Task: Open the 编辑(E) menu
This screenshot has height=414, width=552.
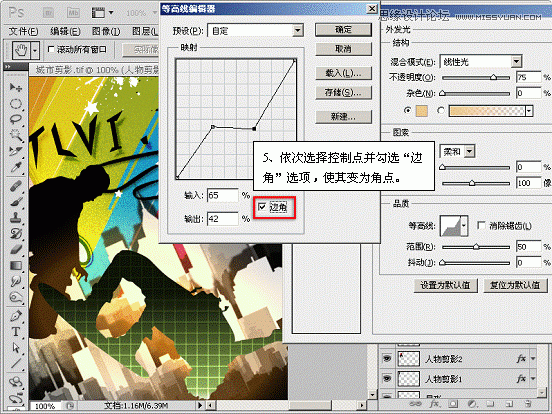Action: [65, 32]
